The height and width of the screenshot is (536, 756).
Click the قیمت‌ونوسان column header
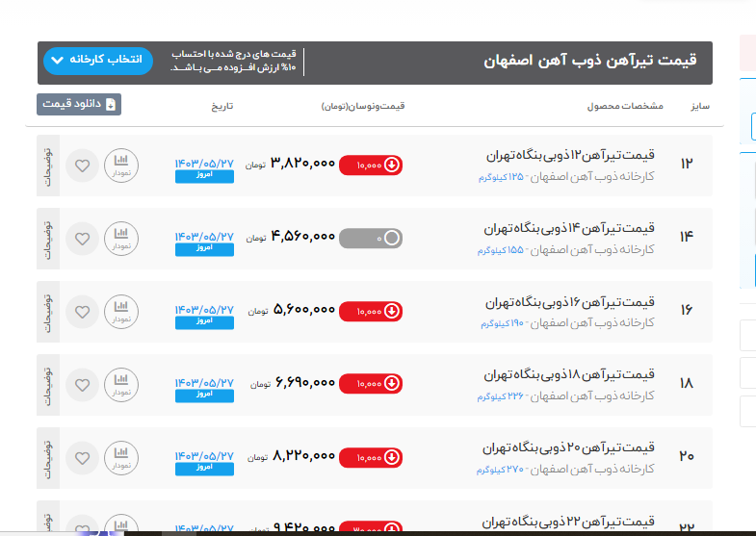pyautogui.click(x=363, y=105)
